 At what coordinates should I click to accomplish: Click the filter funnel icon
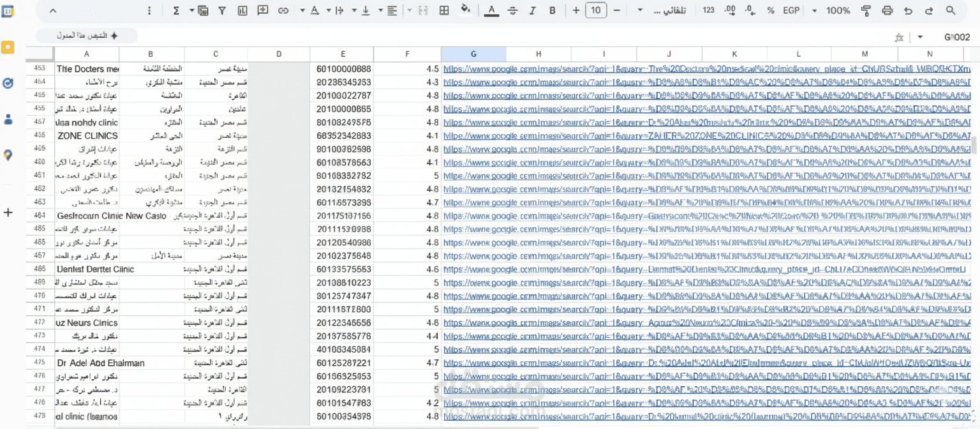click(x=221, y=11)
